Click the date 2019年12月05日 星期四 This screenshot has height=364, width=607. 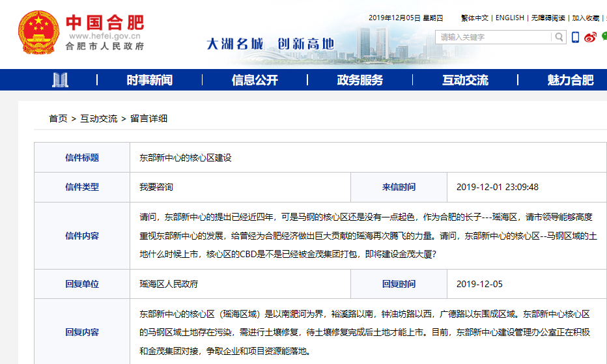click(405, 18)
